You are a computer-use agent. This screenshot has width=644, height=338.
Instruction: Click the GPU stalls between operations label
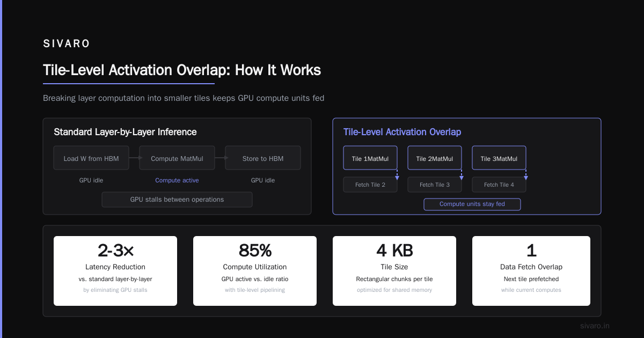click(177, 200)
